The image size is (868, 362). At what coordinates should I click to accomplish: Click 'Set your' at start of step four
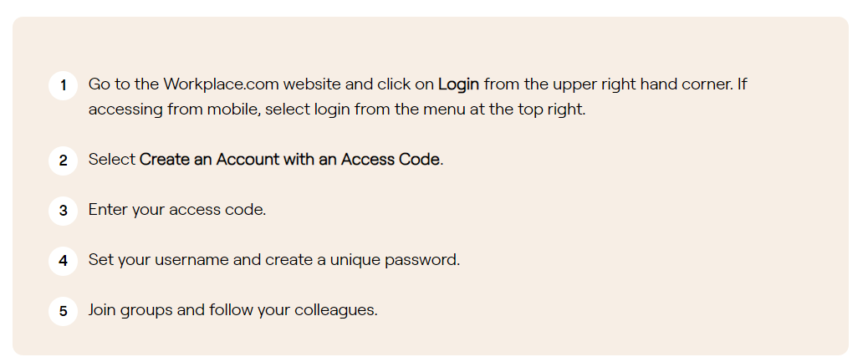(x=119, y=260)
